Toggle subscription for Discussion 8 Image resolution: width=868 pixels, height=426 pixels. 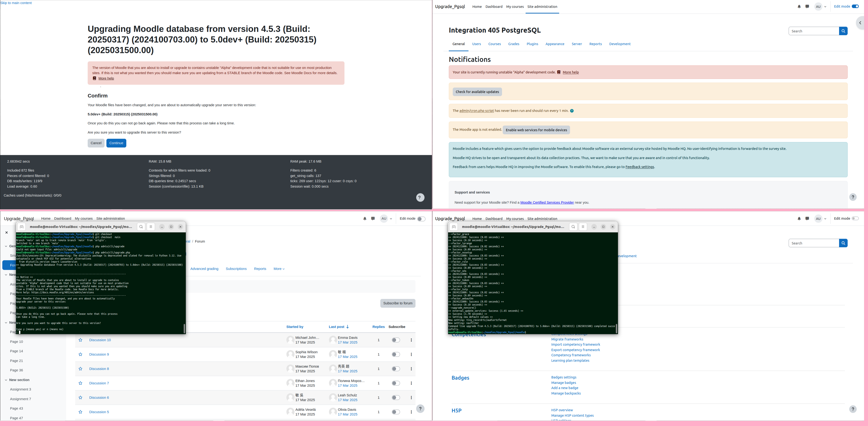(396, 369)
